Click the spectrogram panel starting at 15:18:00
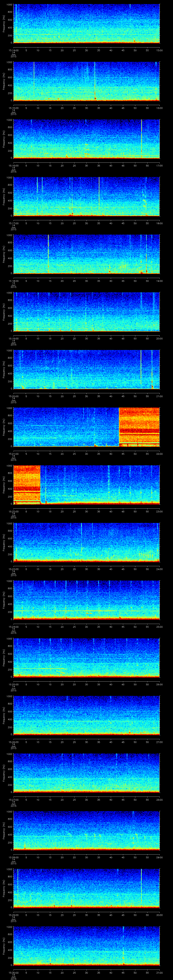The image size is (173, 980). pyautogui.click(x=86, y=254)
